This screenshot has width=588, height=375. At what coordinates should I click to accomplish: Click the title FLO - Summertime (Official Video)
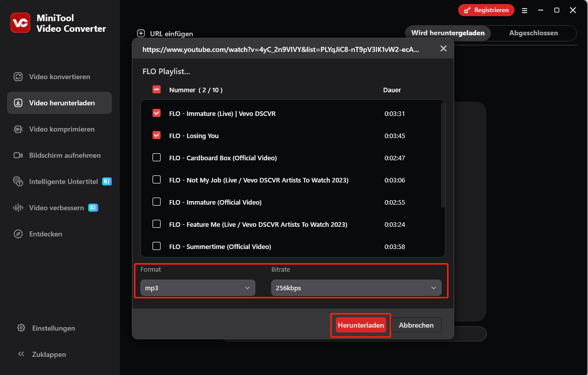coord(220,246)
